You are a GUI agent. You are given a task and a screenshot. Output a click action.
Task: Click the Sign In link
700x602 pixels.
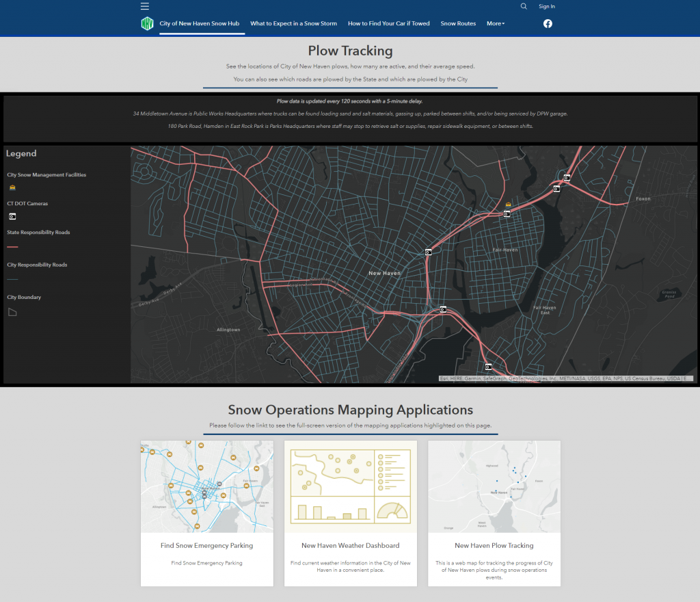(x=547, y=6)
